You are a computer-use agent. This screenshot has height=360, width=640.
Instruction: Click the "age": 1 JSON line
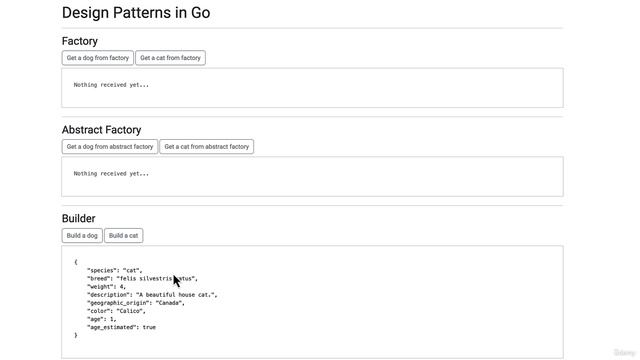pos(101,319)
